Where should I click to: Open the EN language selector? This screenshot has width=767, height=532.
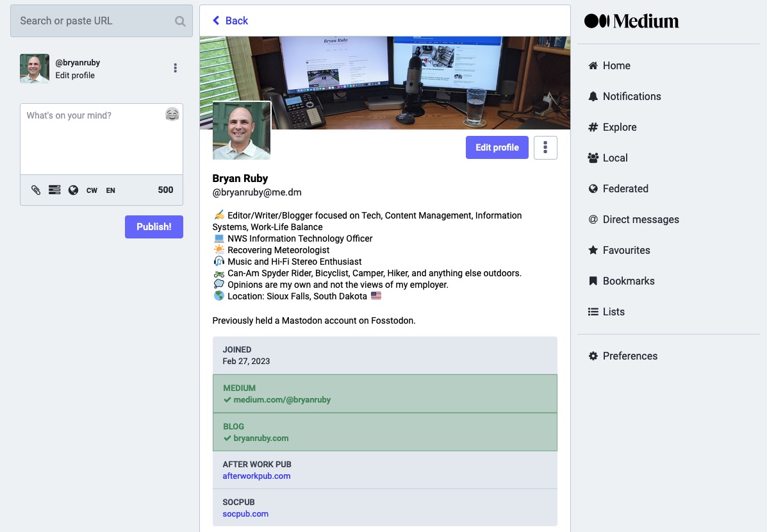[x=111, y=190]
